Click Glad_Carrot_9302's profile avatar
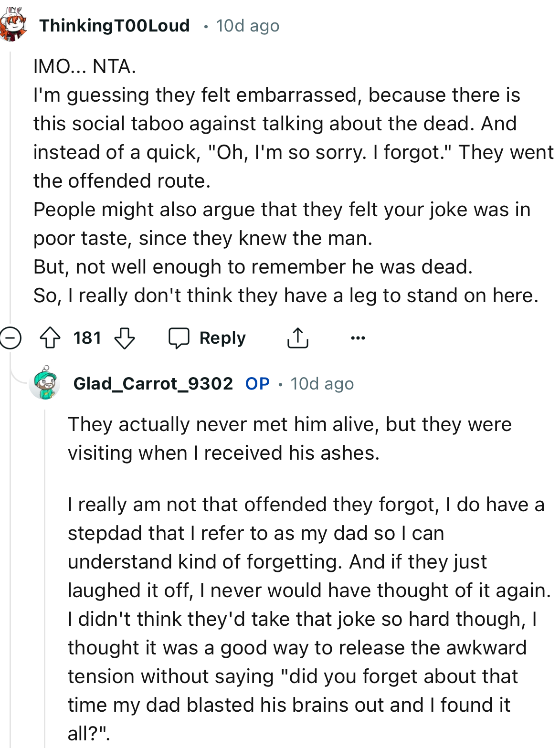Image resolution: width=560 pixels, height=748 pixels. 45,385
